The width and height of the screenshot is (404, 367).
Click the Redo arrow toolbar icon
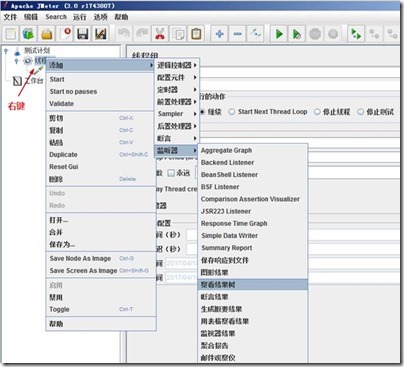(x=142, y=34)
